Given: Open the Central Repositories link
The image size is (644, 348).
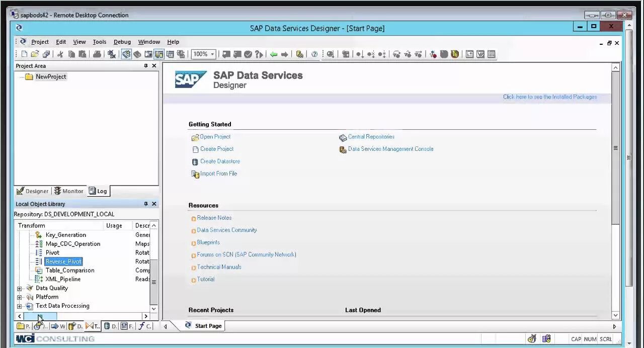Looking at the screenshot, I should click(371, 137).
